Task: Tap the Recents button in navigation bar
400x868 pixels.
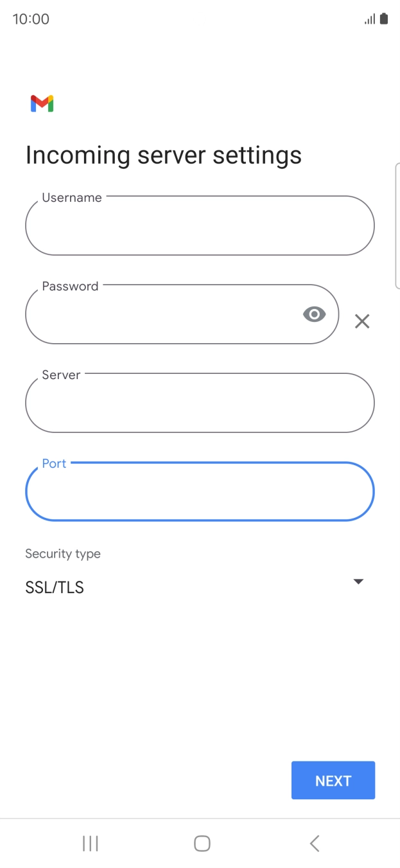Action: click(x=90, y=844)
